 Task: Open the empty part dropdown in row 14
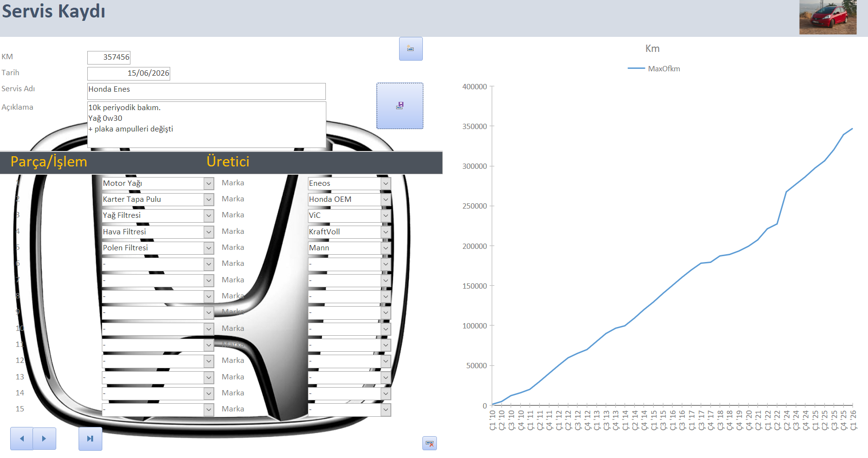pos(209,393)
